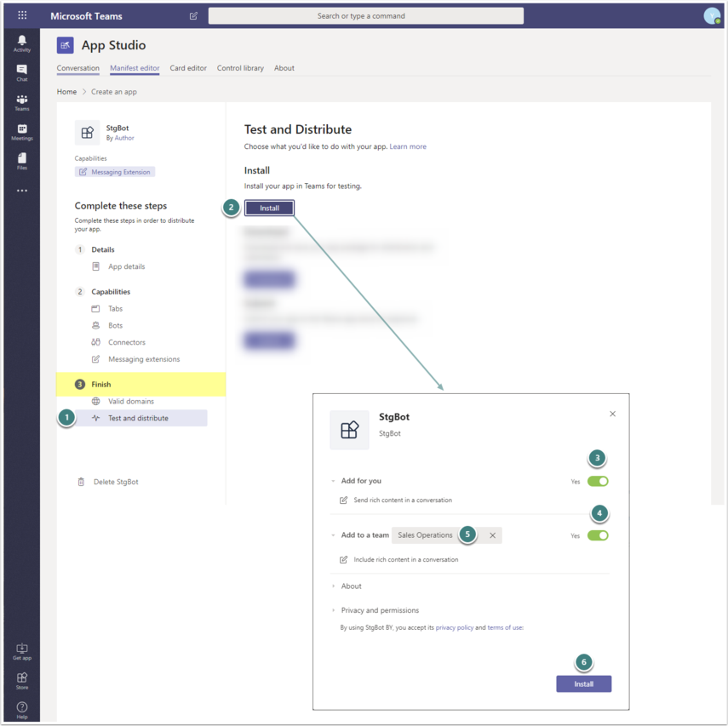Switch to the About tab in App Studio
The width and height of the screenshot is (728, 726).
coord(284,68)
